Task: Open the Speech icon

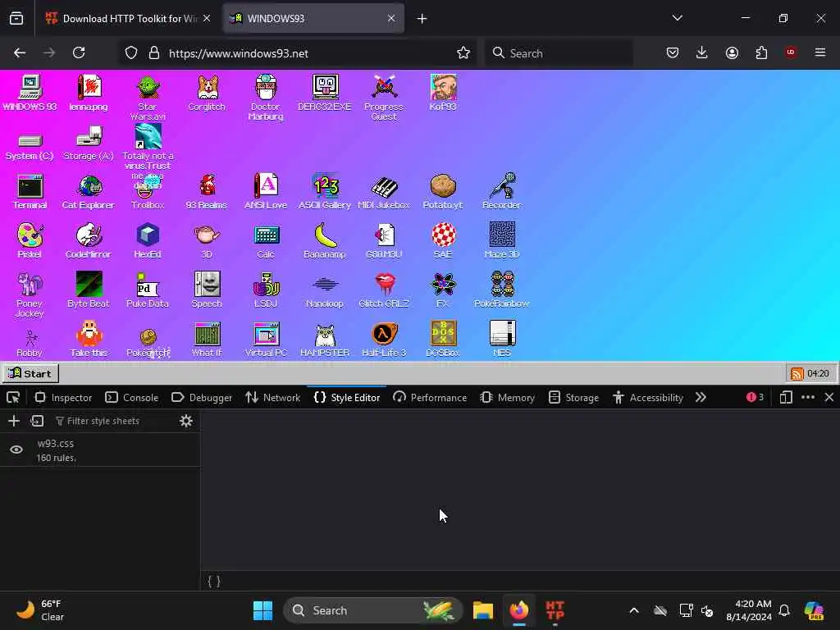Action: point(207,290)
